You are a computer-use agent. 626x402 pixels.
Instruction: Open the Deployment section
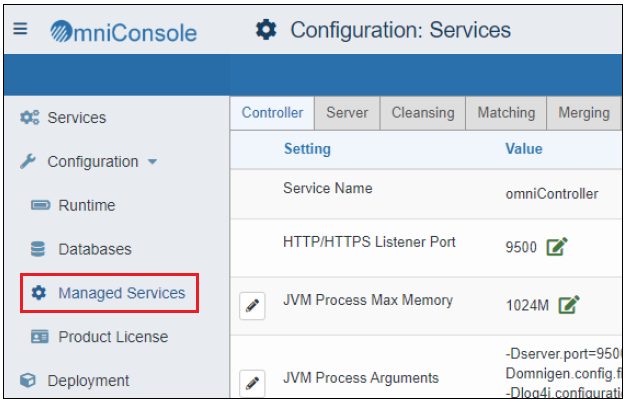pos(88,380)
